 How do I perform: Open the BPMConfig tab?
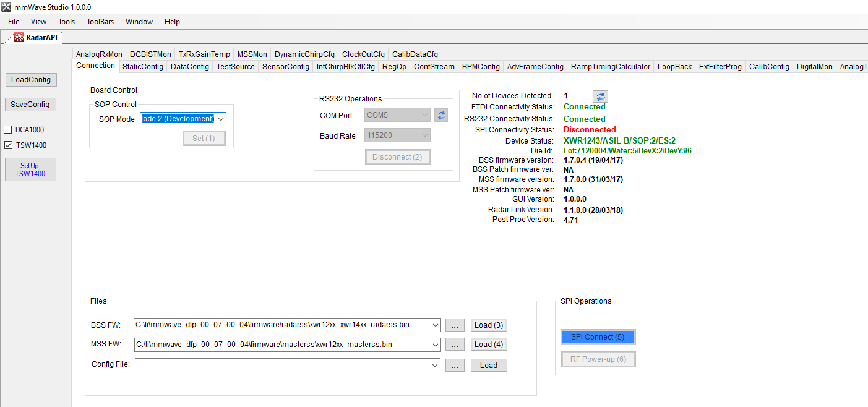click(x=481, y=66)
